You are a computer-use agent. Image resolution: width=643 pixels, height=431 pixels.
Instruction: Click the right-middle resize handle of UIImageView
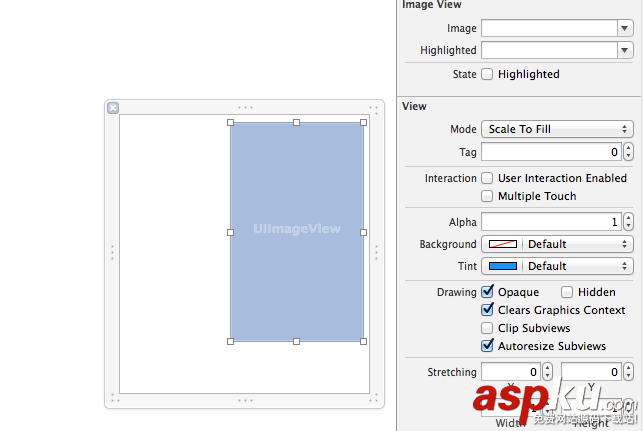[x=363, y=233]
